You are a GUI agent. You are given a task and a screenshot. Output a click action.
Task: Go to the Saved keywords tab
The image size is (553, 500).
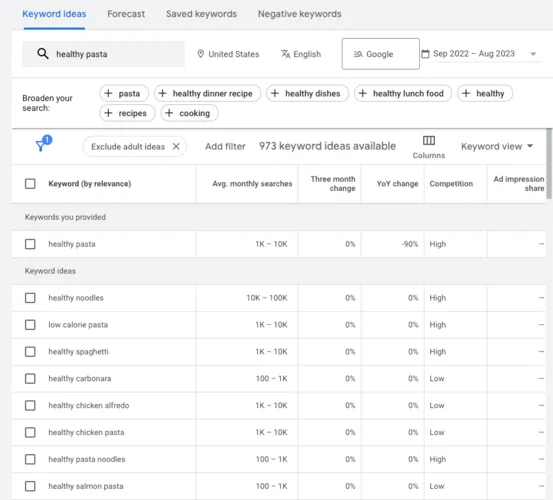(201, 14)
